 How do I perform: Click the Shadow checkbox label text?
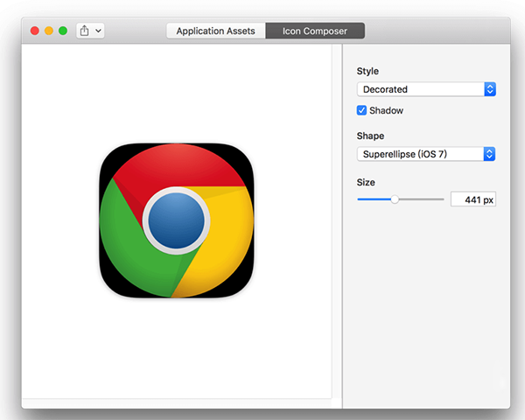pos(386,111)
